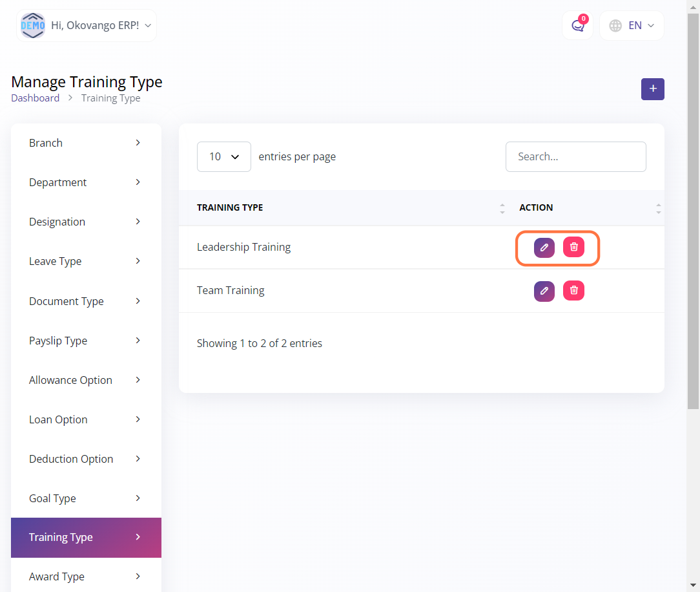The image size is (700, 592).
Task: Delete the Leadership Training entry
Action: click(573, 247)
